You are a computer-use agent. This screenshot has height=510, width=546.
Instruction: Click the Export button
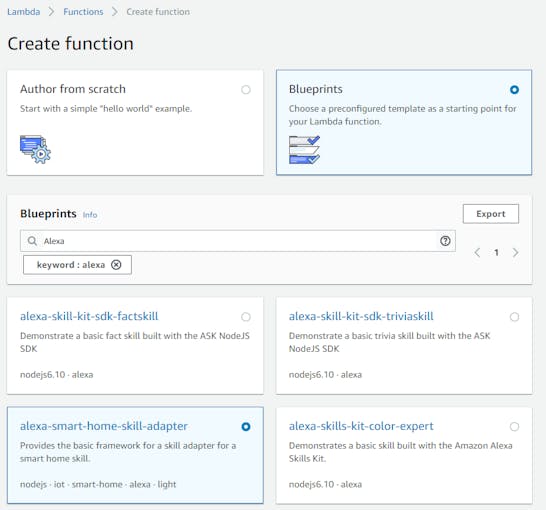491,214
